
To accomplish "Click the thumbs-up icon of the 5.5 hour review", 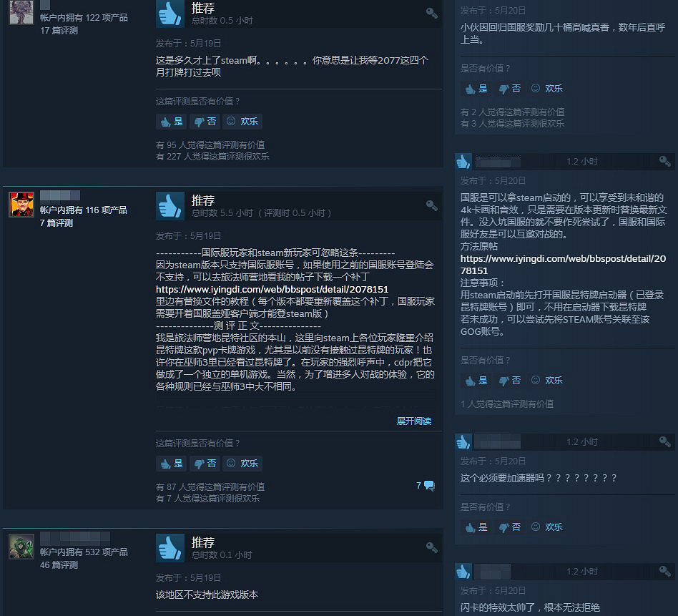I will click(170, 206).
